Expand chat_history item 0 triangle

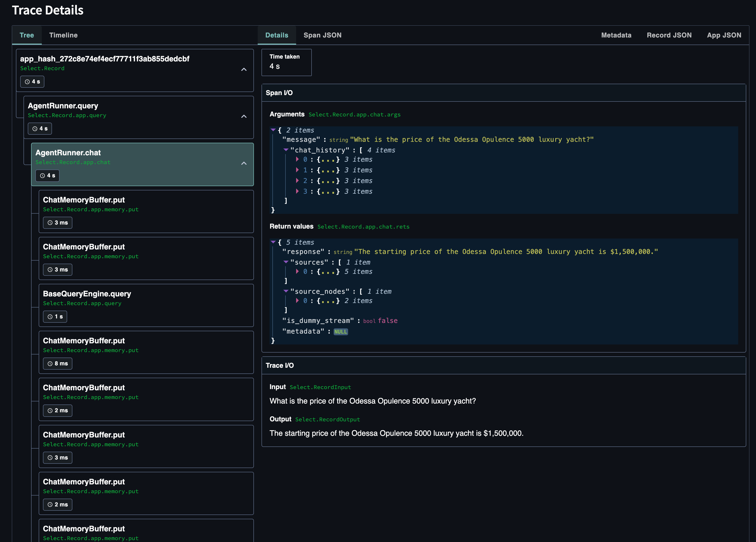tap(297, 159)
